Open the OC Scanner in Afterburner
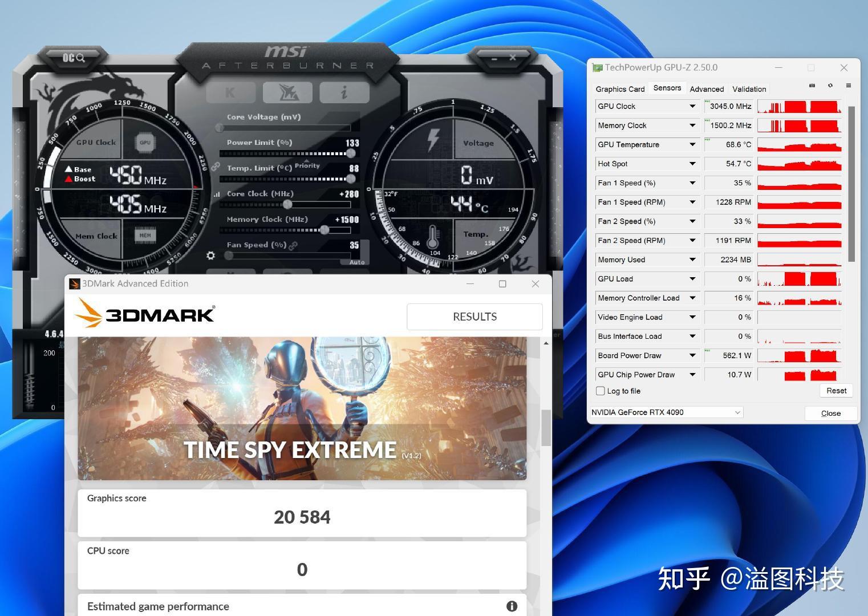Image resolution: width=868 pixels, height=616 pixels. pyautogui.click(x=73, y=58)
